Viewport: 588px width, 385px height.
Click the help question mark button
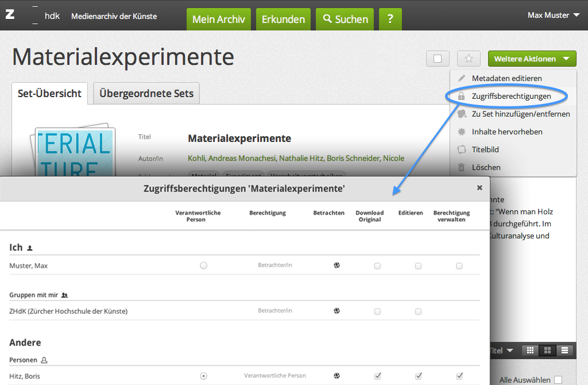click(390, 19)
